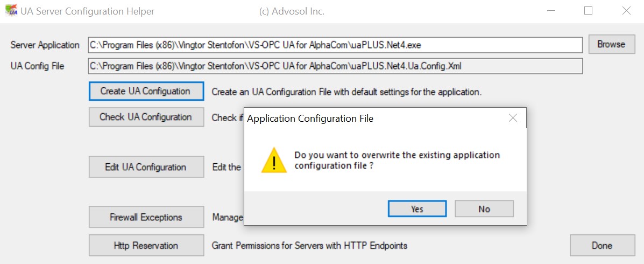
Task: Open Edit UA Configuration
Action: click(146, 167)
